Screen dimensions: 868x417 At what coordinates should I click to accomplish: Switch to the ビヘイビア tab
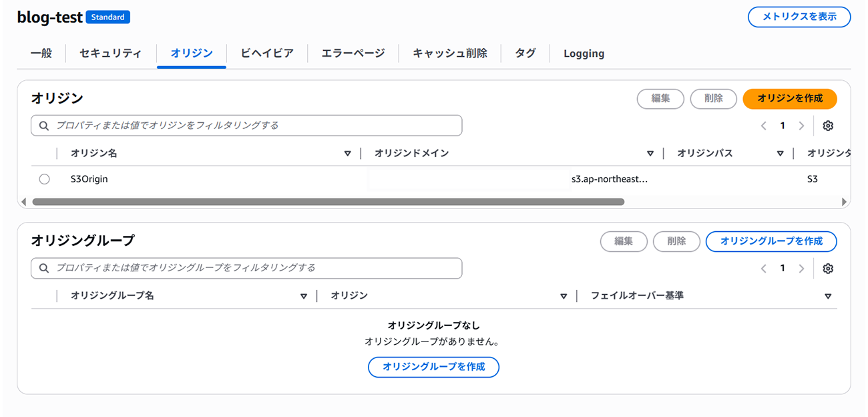click(x=267, y=53)
